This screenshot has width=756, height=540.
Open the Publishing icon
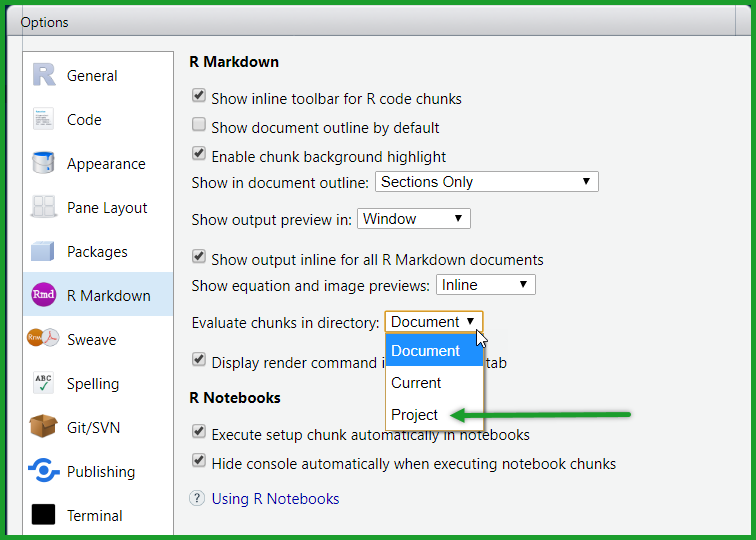click(x=44, y=472)
